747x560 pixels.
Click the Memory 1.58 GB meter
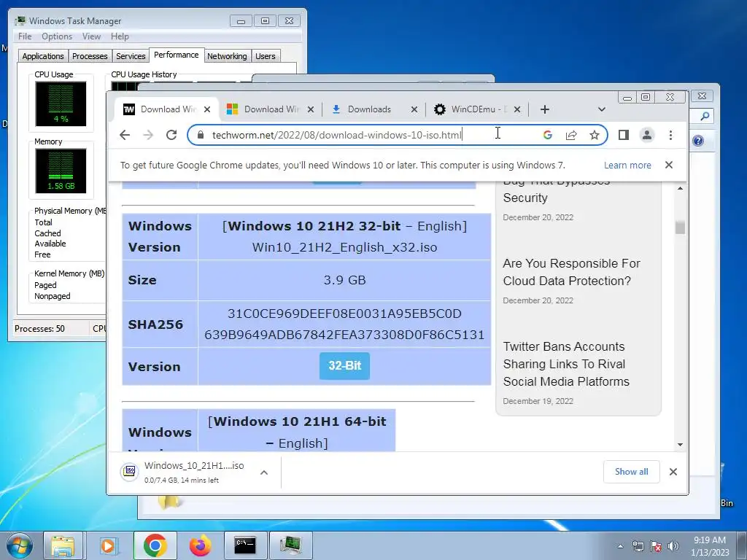pyautogui.click(x=61, y=171)
